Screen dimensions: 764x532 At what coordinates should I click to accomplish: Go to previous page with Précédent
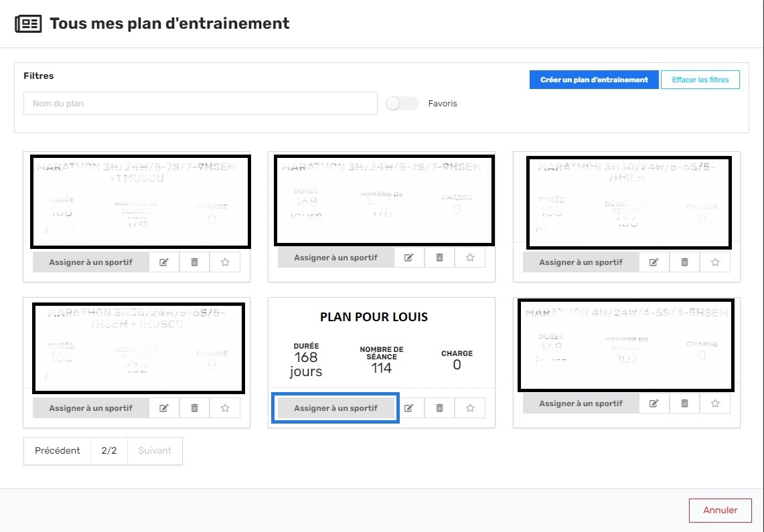click(x=57, y=450)
